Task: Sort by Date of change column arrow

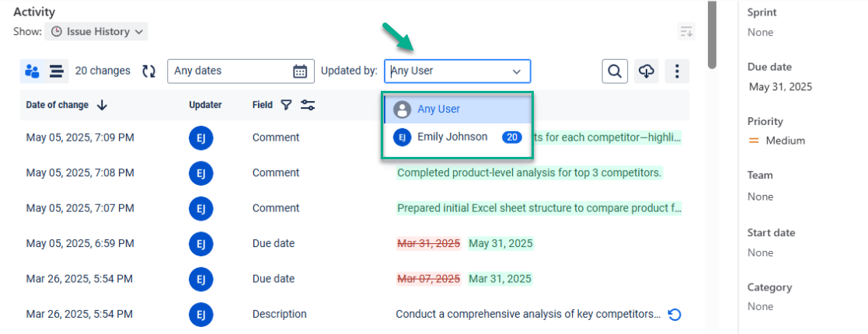Action: pos(103,105)
